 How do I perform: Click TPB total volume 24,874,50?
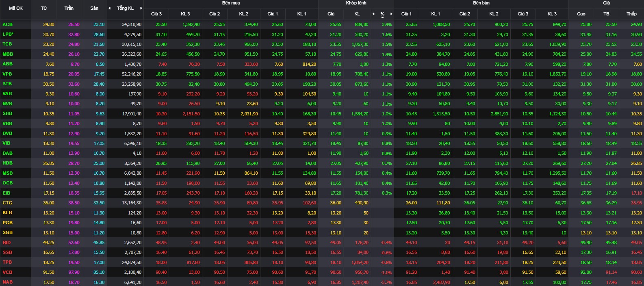click(x=132, y=262)
